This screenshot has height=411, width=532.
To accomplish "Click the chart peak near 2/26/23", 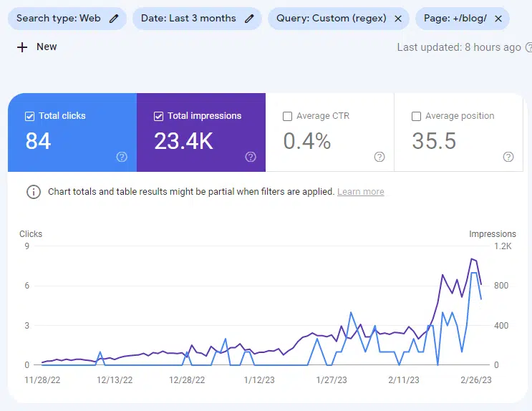I will click(x=473, y=259).
